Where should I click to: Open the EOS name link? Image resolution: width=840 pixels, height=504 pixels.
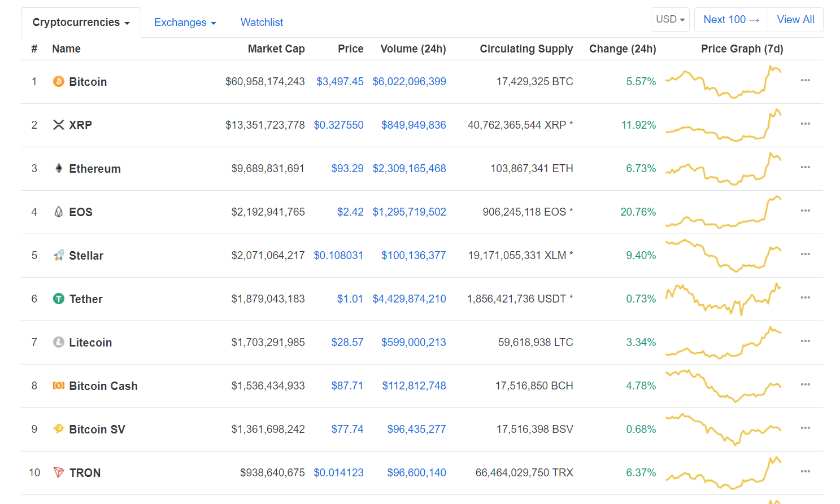[81, 212]
